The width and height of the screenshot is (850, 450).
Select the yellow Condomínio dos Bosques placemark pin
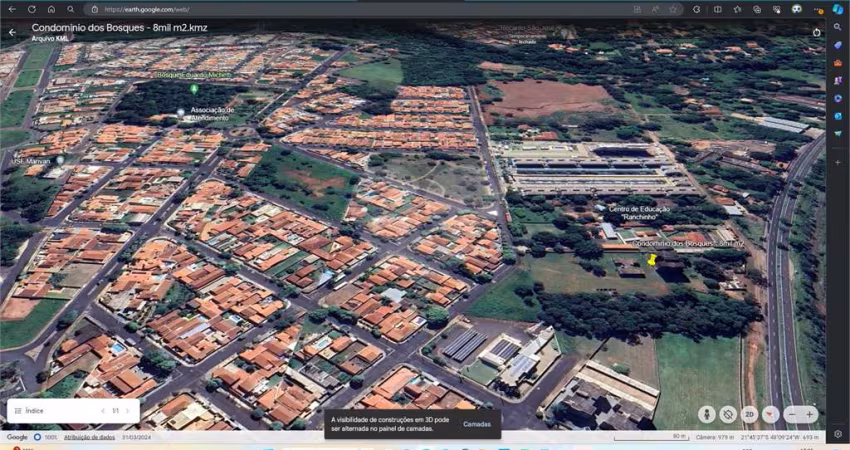click(652, 260)
